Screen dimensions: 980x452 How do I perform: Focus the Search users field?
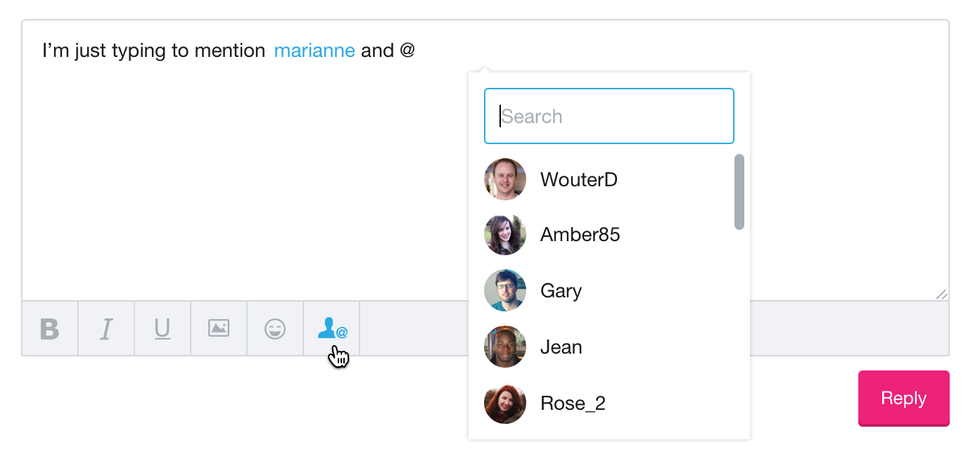(x=609, y=116)
